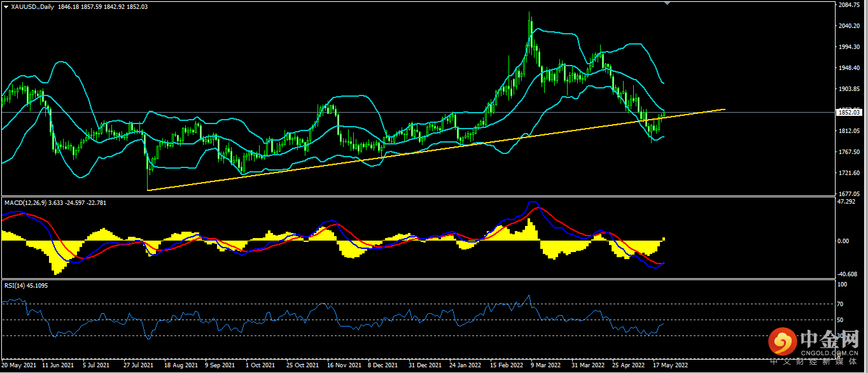
Task: Click the 1994.30 price scale value
Action: [850, 47]
